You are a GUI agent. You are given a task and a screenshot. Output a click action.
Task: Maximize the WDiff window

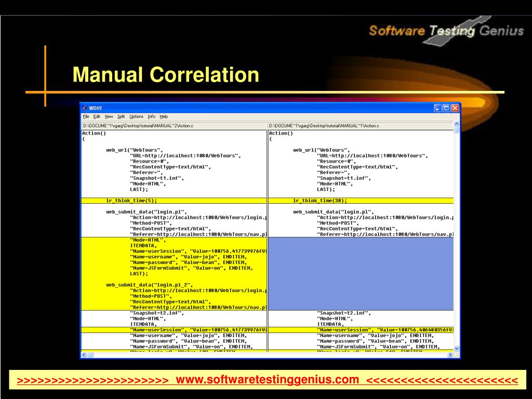pos(446,108)
